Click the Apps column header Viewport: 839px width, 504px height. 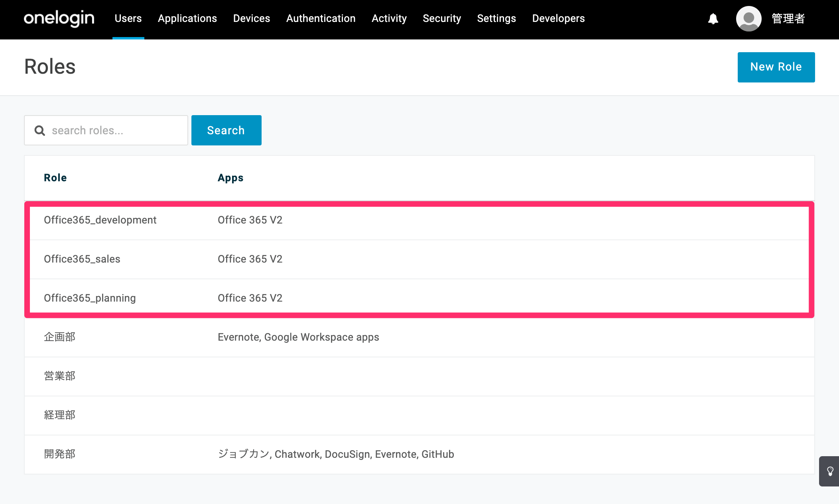click(230, 178)
